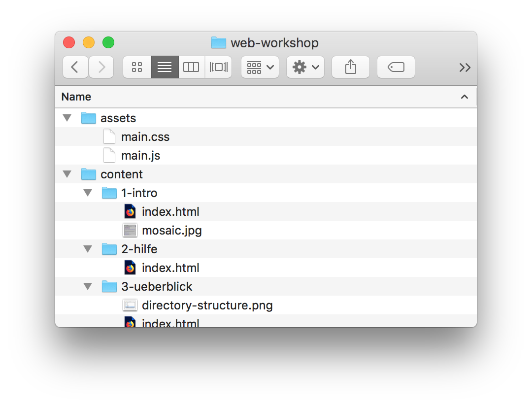Collapse the 1-intro folder
The height and width of the screenshot is (406, 532).
[x=88, y=193]
